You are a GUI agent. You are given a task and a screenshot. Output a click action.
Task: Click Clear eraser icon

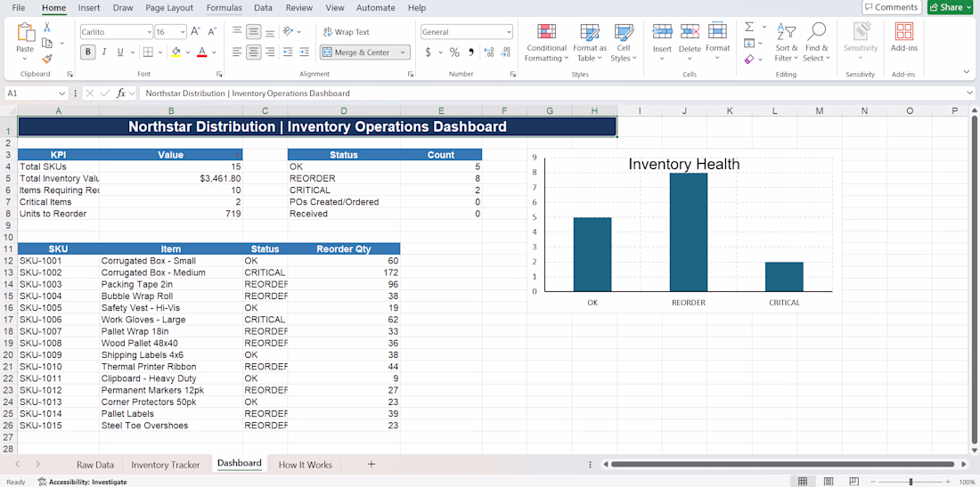(x=750, y=60)
